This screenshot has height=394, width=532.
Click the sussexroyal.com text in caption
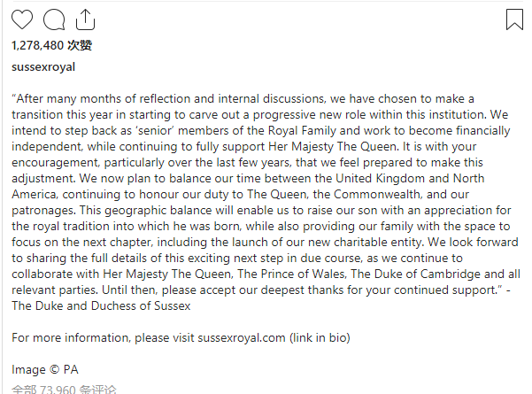(242, 337)
